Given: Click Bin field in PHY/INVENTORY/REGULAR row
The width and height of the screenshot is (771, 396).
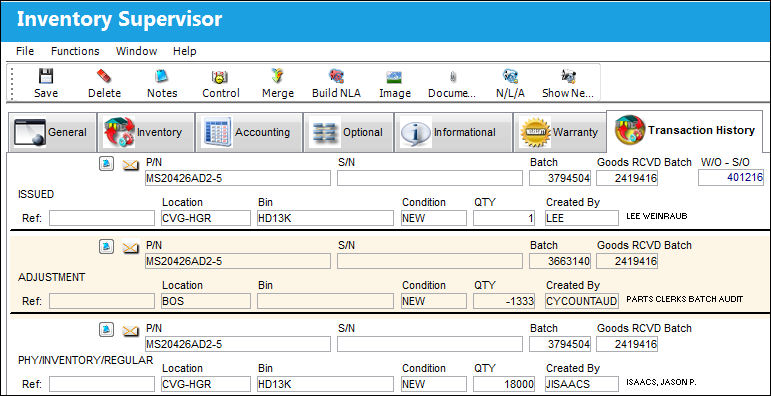Looking at the screenshot, I should 326,384.
